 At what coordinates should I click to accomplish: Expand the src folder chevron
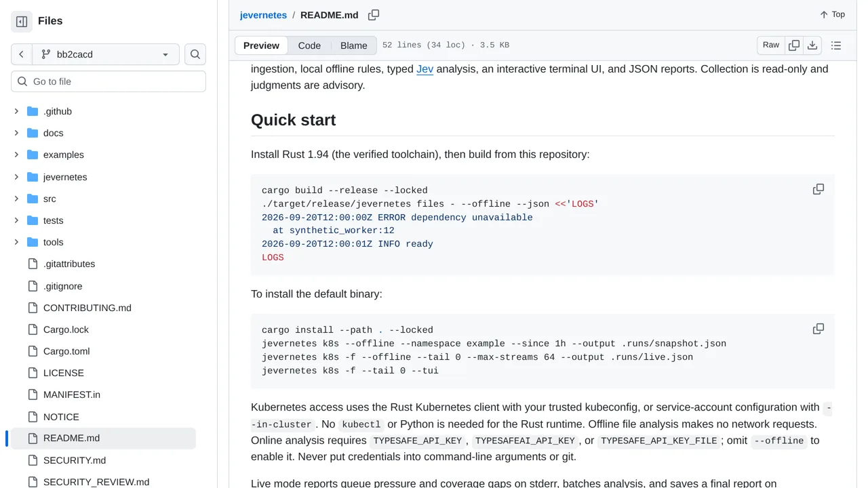click(x=16, y=199)
